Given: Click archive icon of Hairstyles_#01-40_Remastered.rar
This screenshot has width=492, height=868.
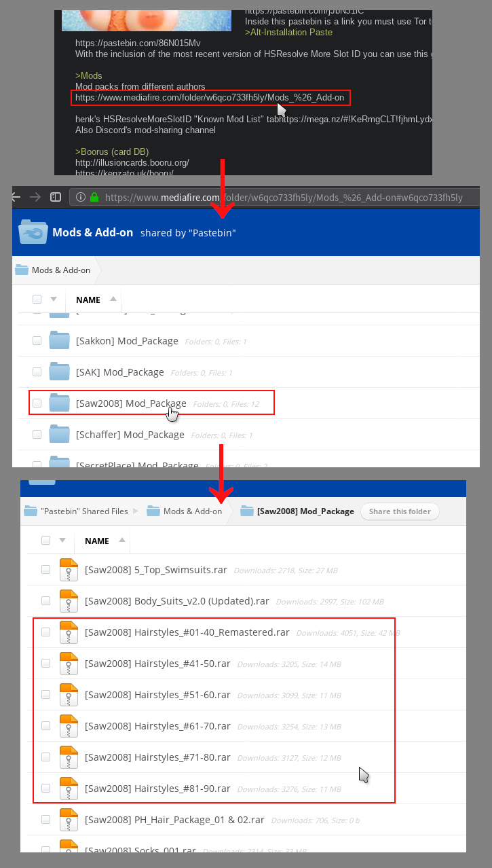Looking at the screenshot, I should pos(69,632).
